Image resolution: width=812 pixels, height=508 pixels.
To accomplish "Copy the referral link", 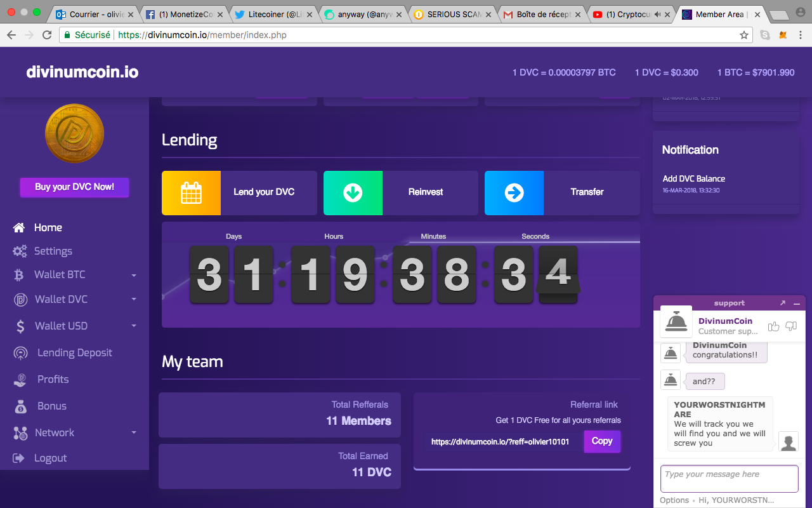I will coord(602,441).
